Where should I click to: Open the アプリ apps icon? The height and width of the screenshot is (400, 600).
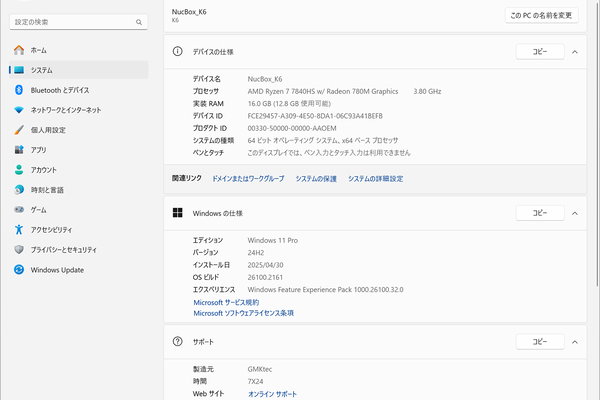coord(19,150)
